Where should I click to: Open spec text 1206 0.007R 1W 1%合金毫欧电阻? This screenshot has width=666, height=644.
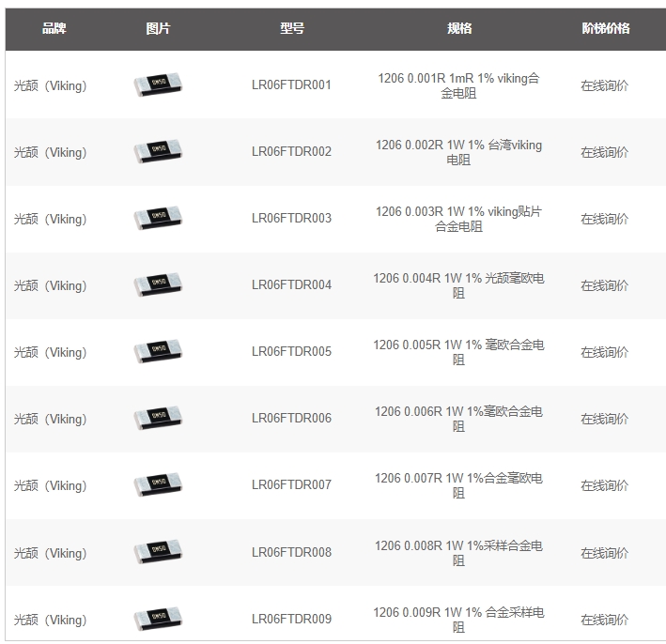coord(458,485)
